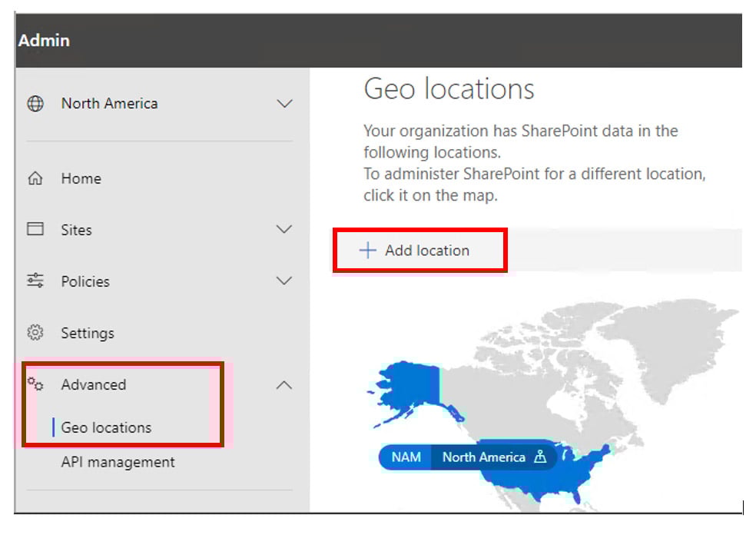
Task: Expand the Sites menu chevron
Action: point(284,229)
